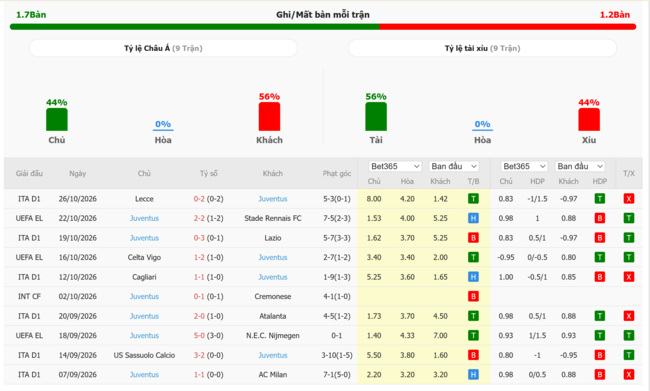Click blue H badge in AC Milan row
650x391 pixels.
473,374
